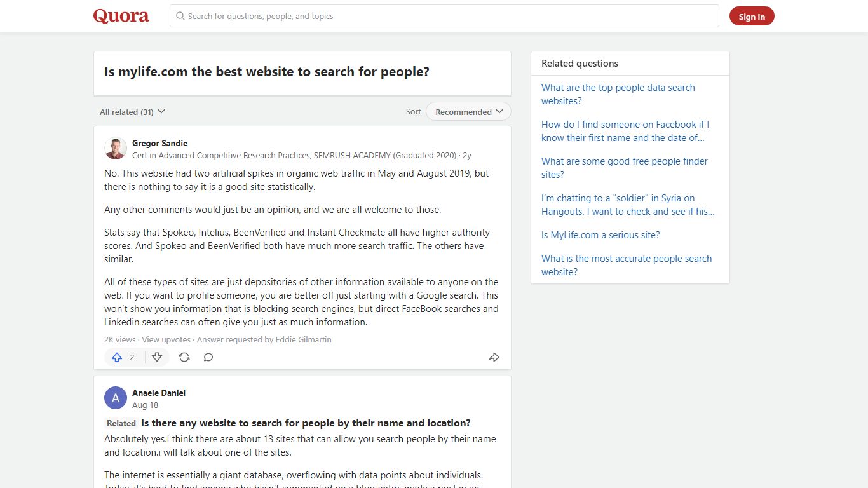Open 'What are some good free people finder sites?'

625,168
